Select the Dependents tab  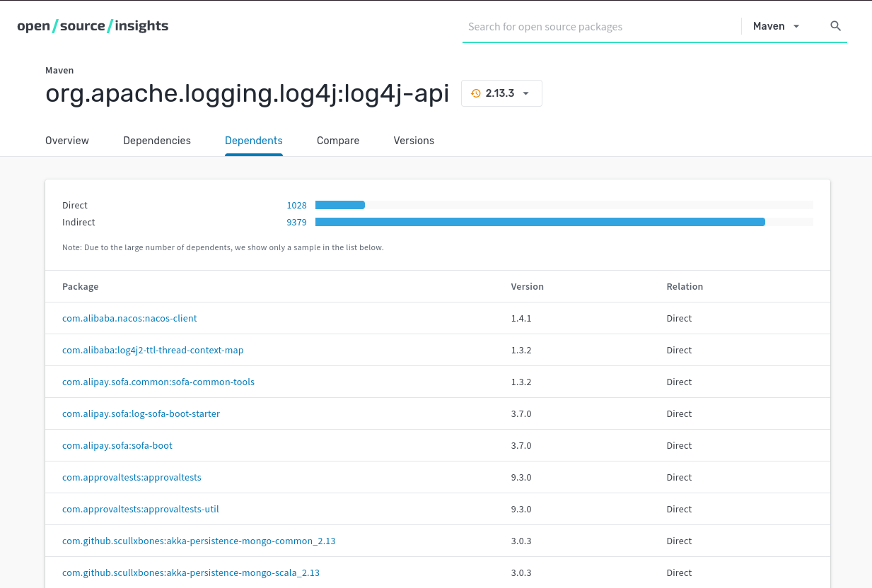254,141
